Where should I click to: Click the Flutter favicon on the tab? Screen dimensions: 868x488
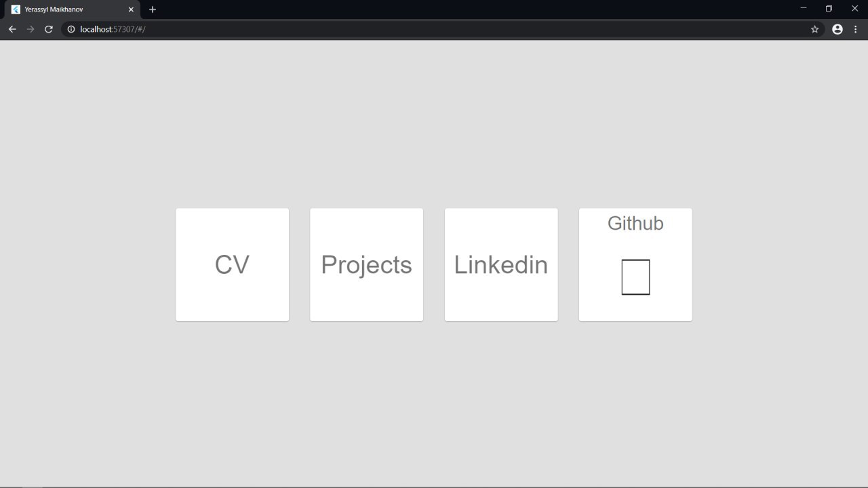tap(16, 9)
